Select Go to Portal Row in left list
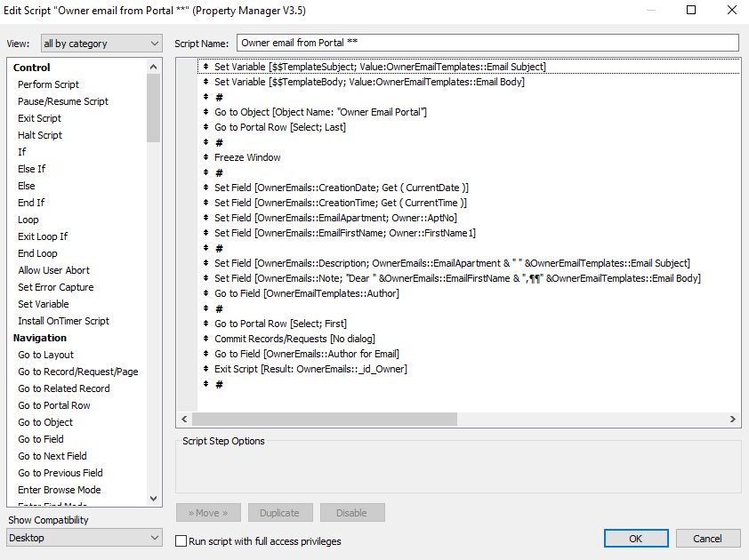This screenshot has width=749, height=560. [54, 405]
